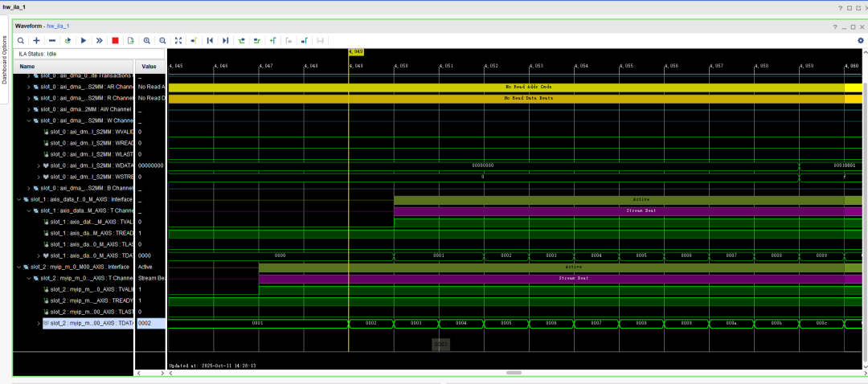Jump to the last time with go-to-end icon
The height and width of the screenshot is (384, 868).
point(225,40)
